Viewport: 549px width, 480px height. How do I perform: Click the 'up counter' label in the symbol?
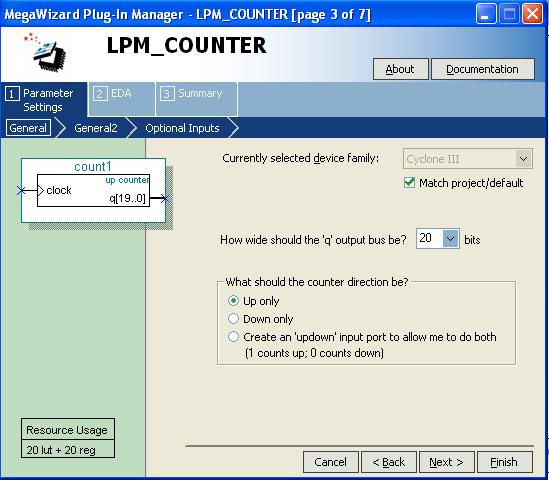127,180
